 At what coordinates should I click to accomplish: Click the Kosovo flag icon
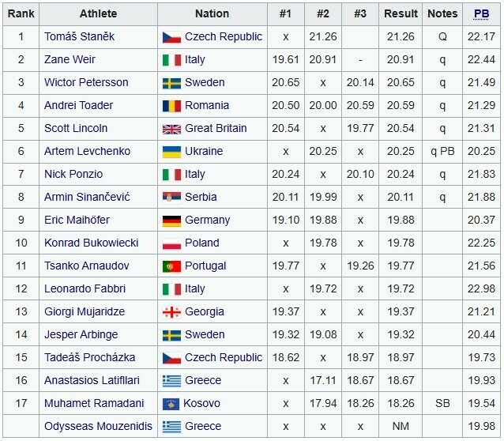pos(171,404)
